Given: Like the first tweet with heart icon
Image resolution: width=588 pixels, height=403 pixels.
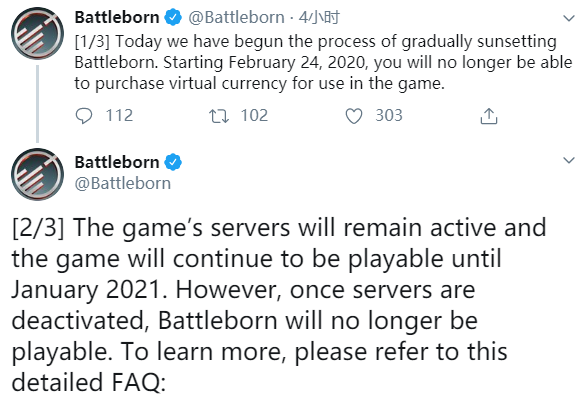Looking at the screenshot, I should 354,116.
